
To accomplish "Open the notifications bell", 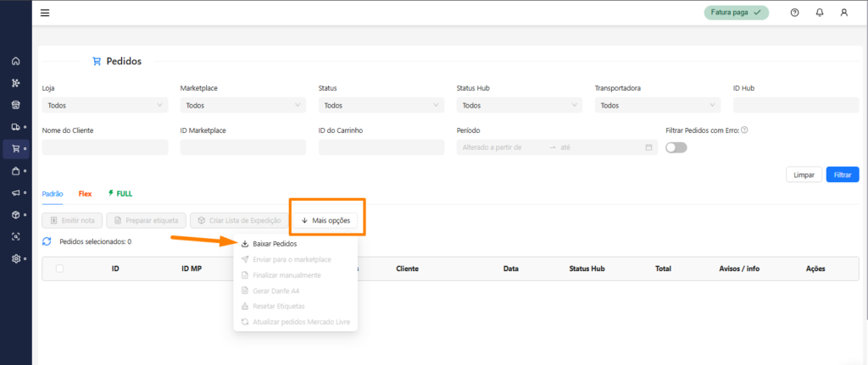I will [x=820, y=13].
